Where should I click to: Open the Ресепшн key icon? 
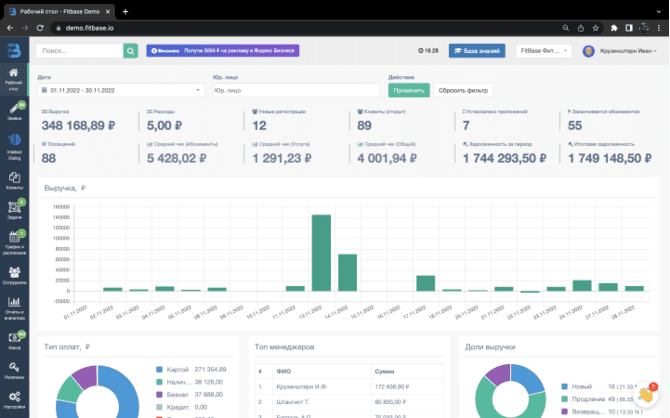click(x=15, y=371)
